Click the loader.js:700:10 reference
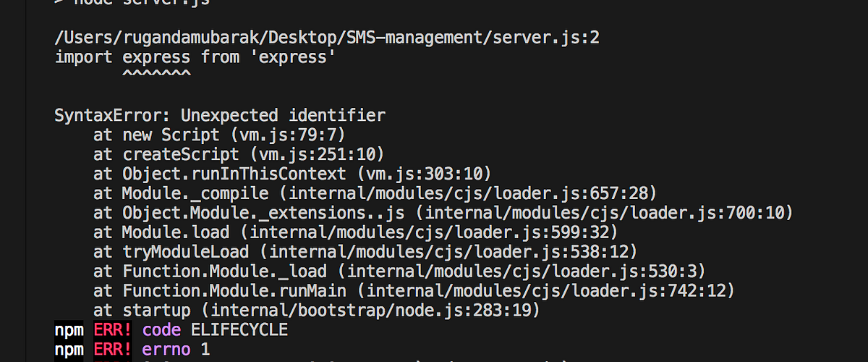868x362 pixels. [x=608, y=213]
